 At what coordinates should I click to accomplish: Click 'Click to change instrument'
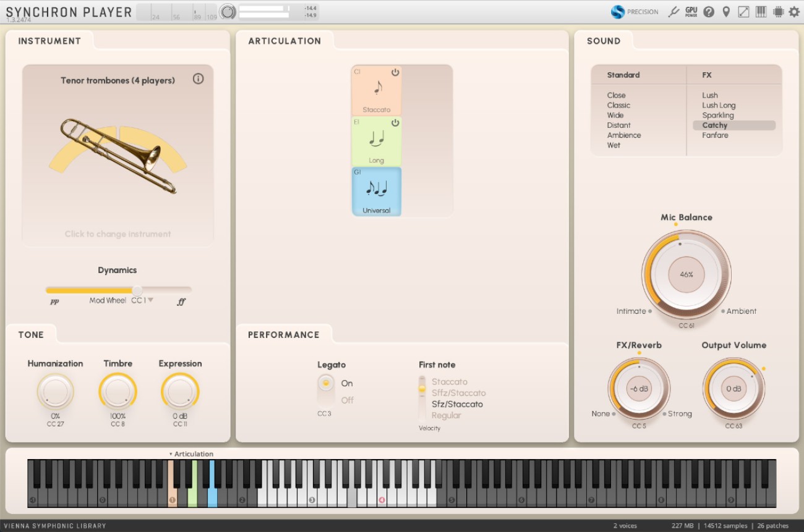pos(117,234)
